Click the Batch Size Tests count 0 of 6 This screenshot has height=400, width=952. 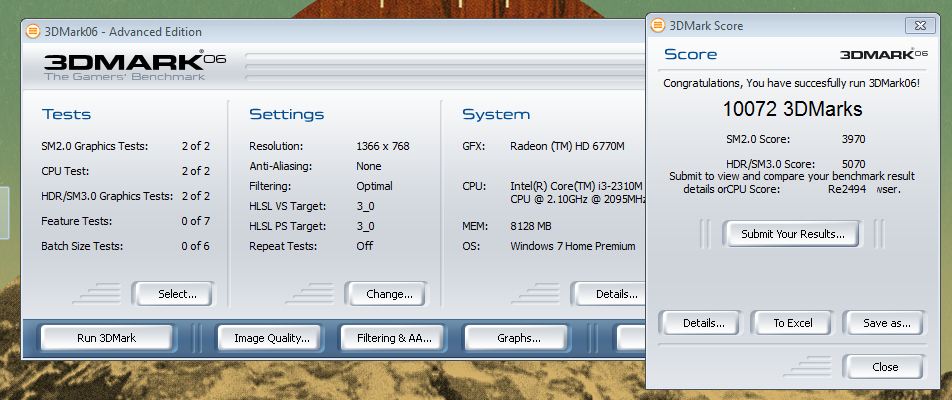pos(196,246)
